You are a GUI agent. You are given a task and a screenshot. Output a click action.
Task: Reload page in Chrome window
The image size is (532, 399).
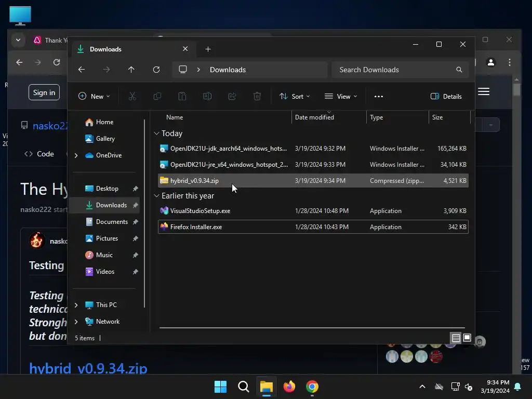tap(56, 62)
